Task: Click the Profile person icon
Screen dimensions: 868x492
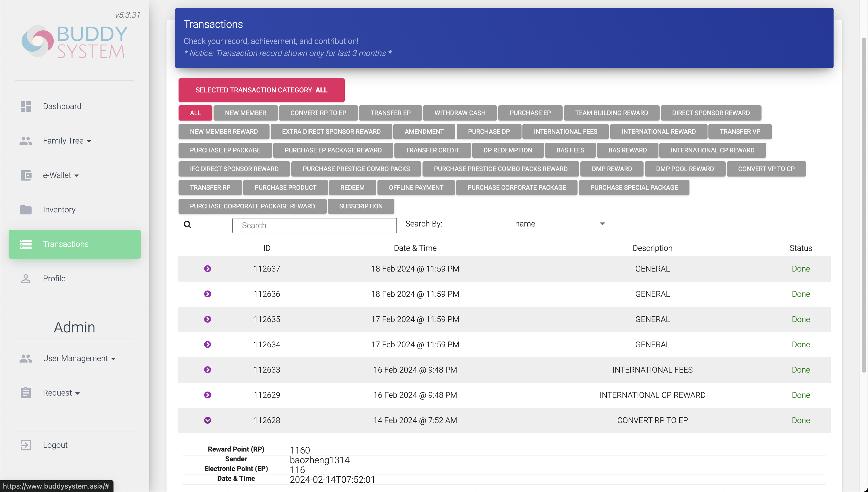Action: point(26,279)
